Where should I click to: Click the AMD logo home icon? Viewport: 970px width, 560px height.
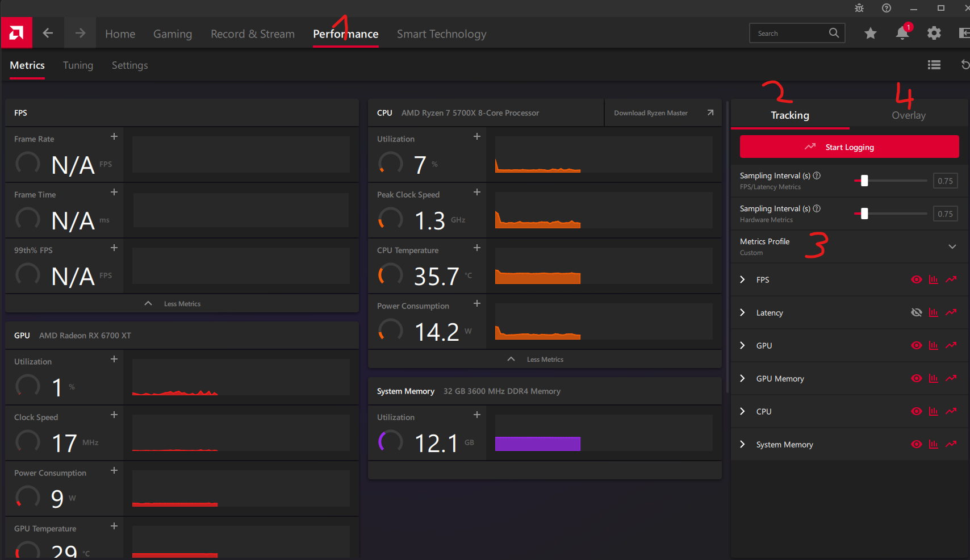point(16,33)
